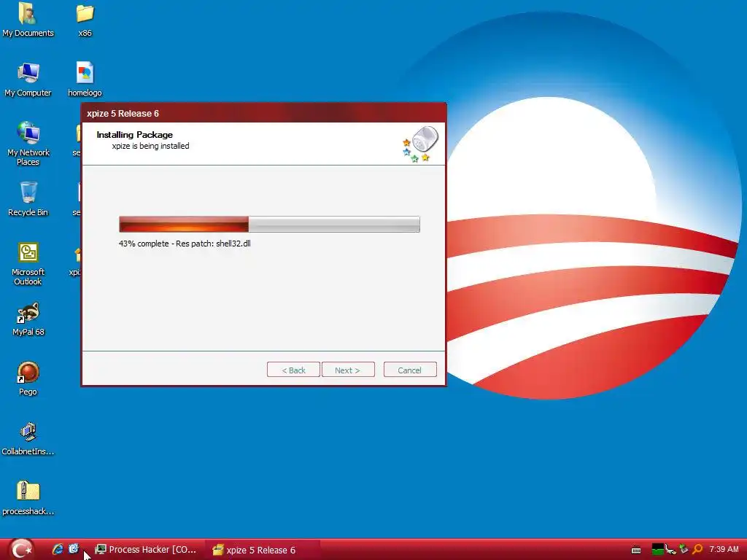Viewport: 747px width, 560px height.
Task: Switch to Process Hacker taskbar button
Action: tap(146, 550)
